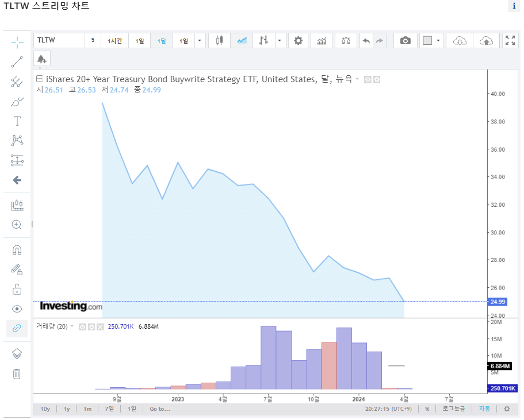Click the load chart cloud icon
Screen dimensions: 524x420
click(460, 40)
